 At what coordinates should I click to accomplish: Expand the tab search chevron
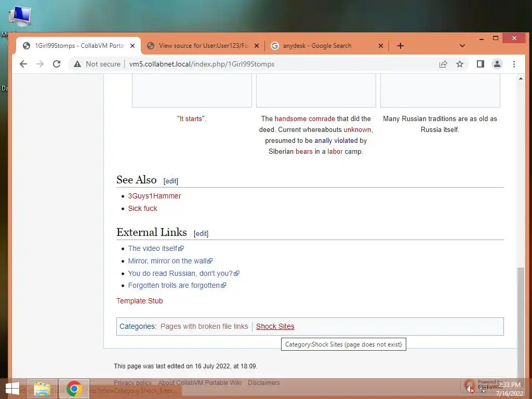point(462,46)
